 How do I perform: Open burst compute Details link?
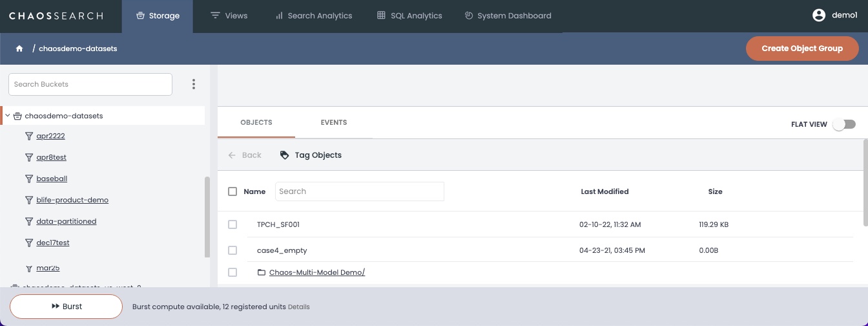pyautogui.click(x=298, y=307)
